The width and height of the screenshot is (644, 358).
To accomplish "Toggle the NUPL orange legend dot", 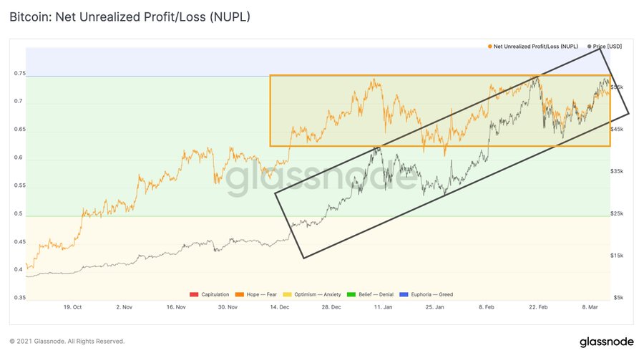I will point(489,47).
